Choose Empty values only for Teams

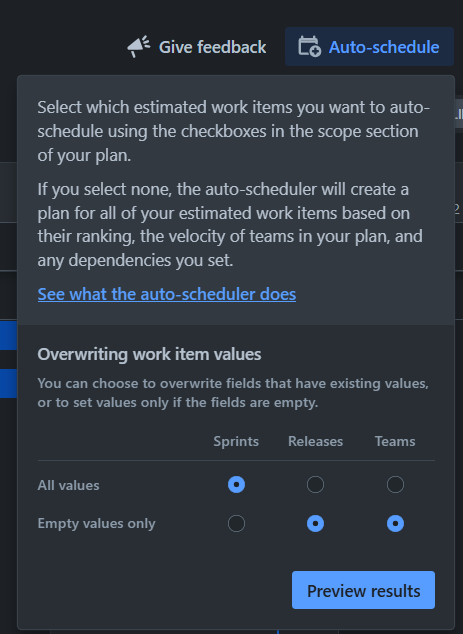pos(395,524)
